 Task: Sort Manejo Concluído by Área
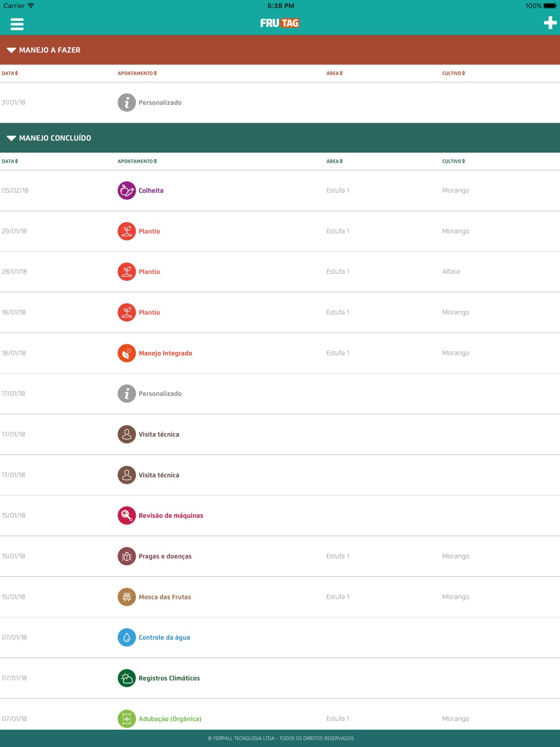(335, 162)
